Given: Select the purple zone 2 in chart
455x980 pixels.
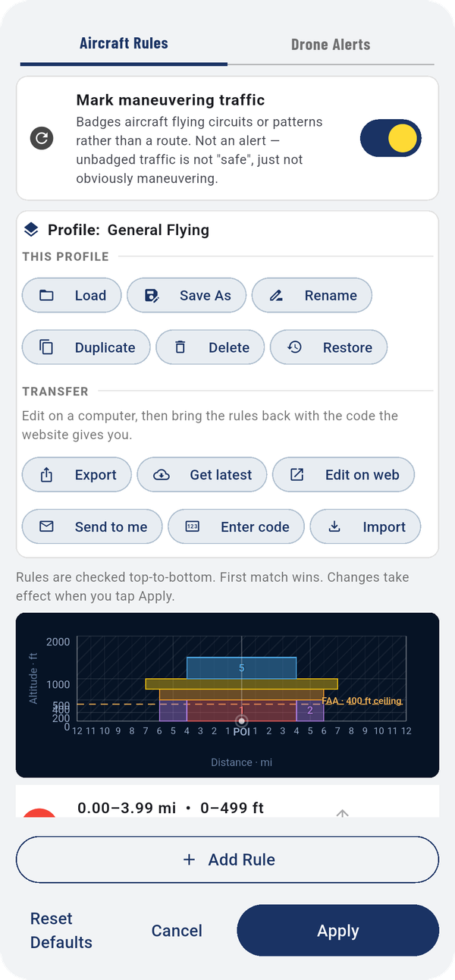Looking at the screenshot, I should (x=310, y=710).
